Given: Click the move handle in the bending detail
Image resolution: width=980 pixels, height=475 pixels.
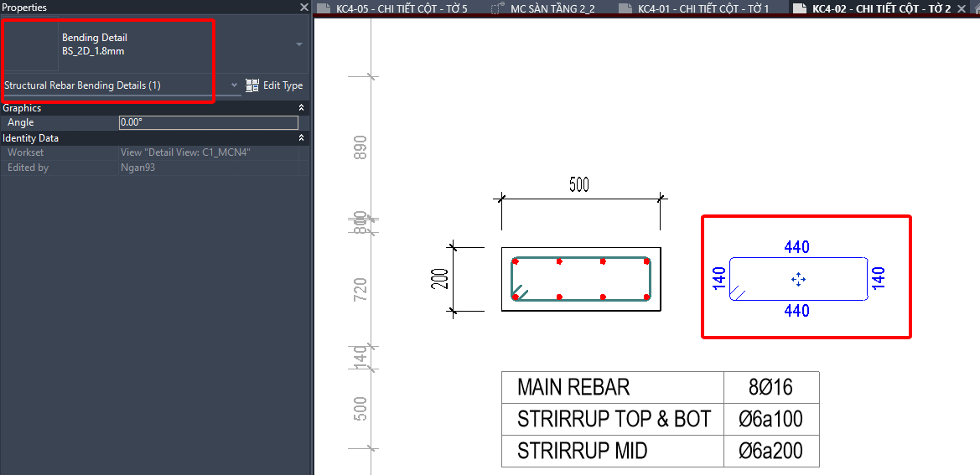Looking at the screenshot, I should point(798,279).
